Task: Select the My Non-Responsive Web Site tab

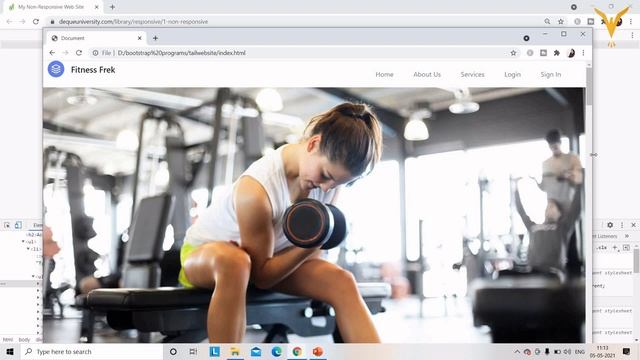Action: pos(53,7)
